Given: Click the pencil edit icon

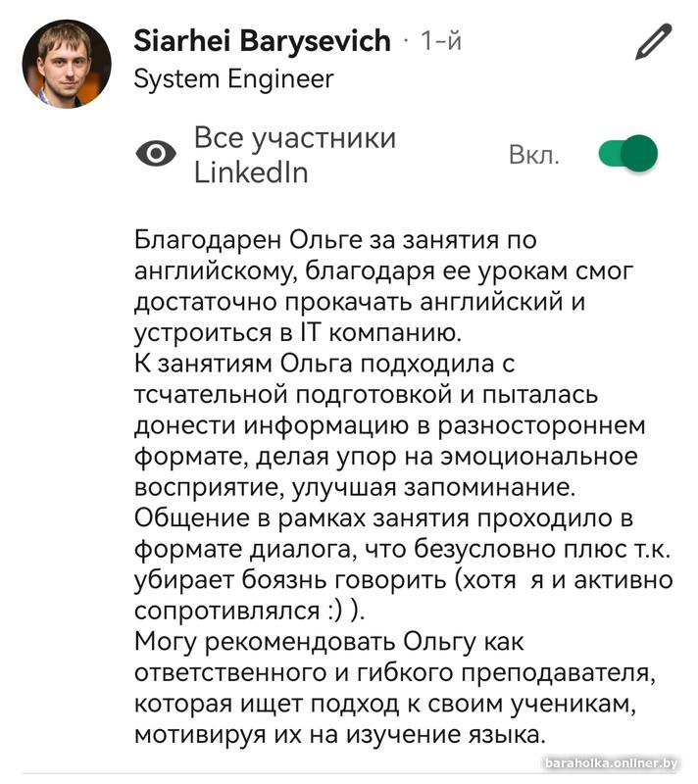Looking at the screenshot, I should coord(651,43).
